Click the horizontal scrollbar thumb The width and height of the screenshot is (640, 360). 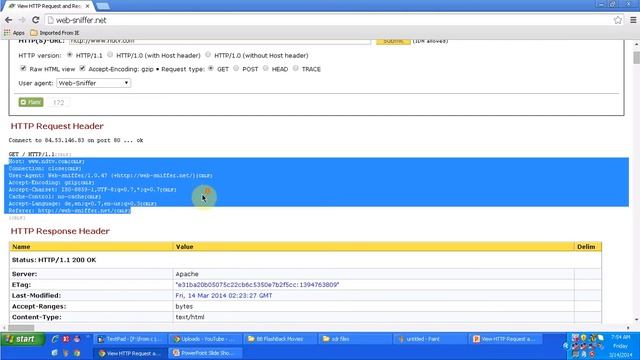[21, 327]
